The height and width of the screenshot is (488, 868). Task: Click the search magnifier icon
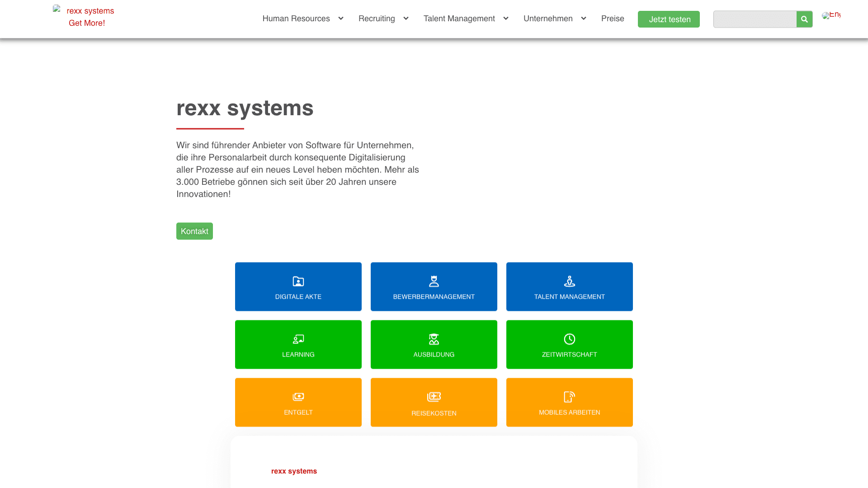tap(804, 19)
